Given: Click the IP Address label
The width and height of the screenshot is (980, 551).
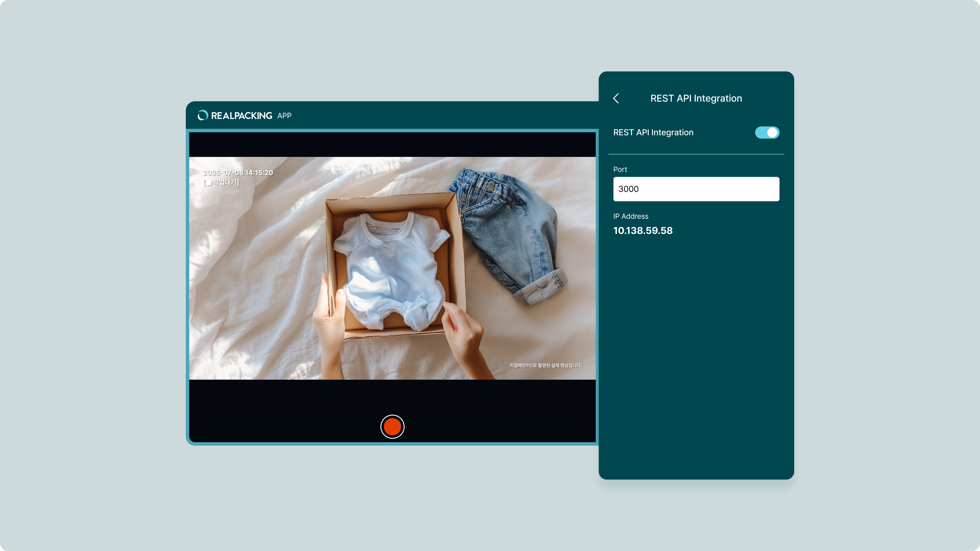Looking at the screenshot, I should pos(630,216).
